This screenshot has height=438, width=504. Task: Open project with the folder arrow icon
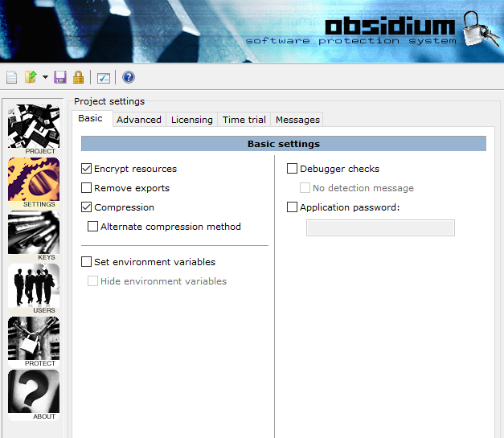click(31, 77)
